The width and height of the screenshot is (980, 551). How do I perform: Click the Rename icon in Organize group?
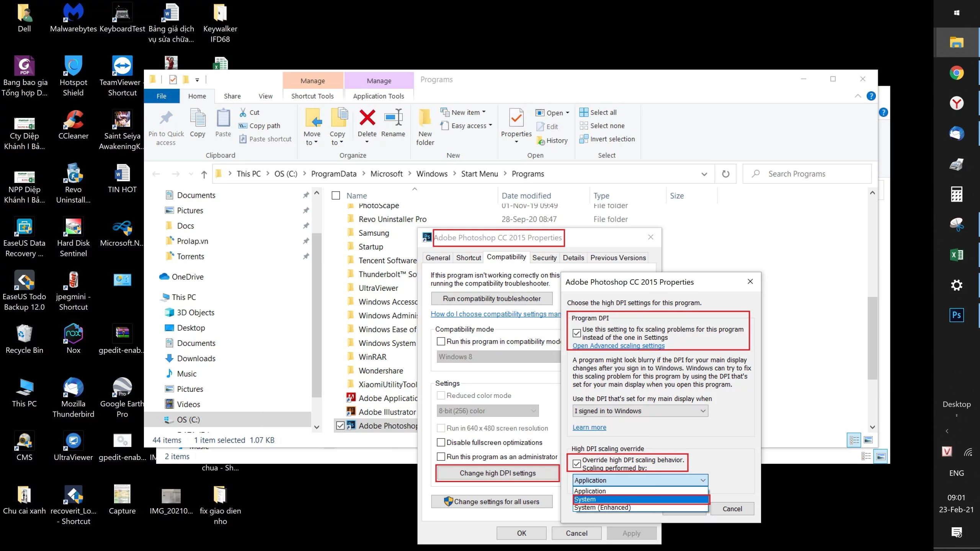[x=393, y=117]
